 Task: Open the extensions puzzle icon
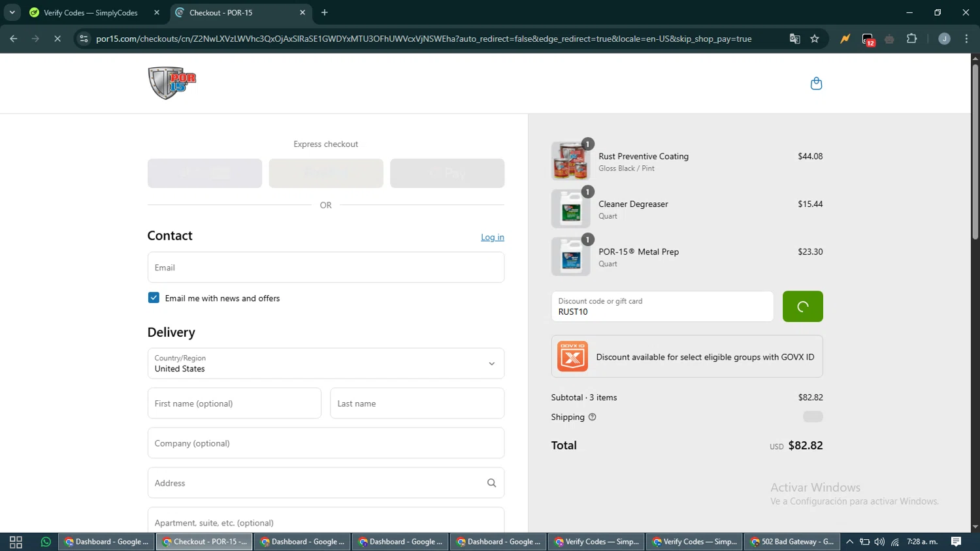(x=912, y=39)
